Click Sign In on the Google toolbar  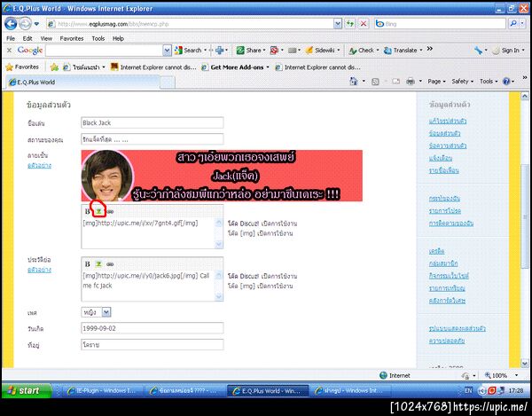point(506,51)
